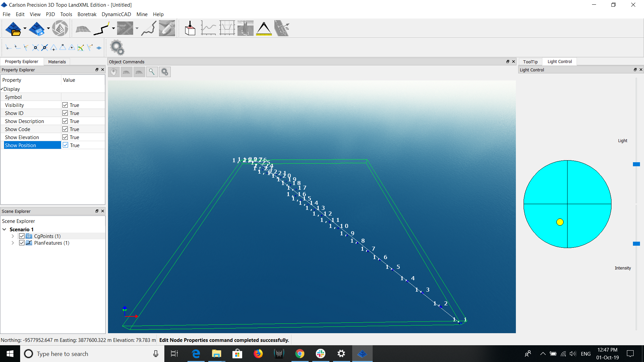Click the cyan light direction circle
Screen dimensions: 644x362
[x=567, y=204]
